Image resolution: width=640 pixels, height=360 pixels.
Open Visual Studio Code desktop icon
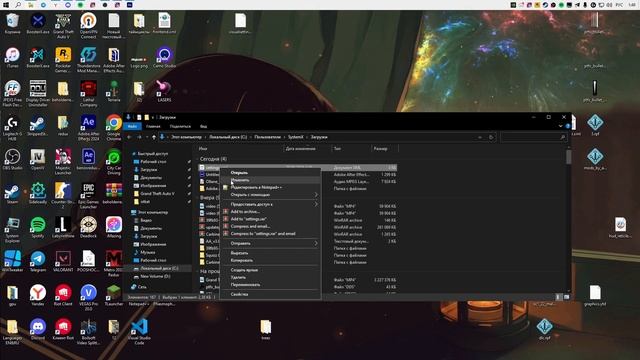(x=139, y=331)
